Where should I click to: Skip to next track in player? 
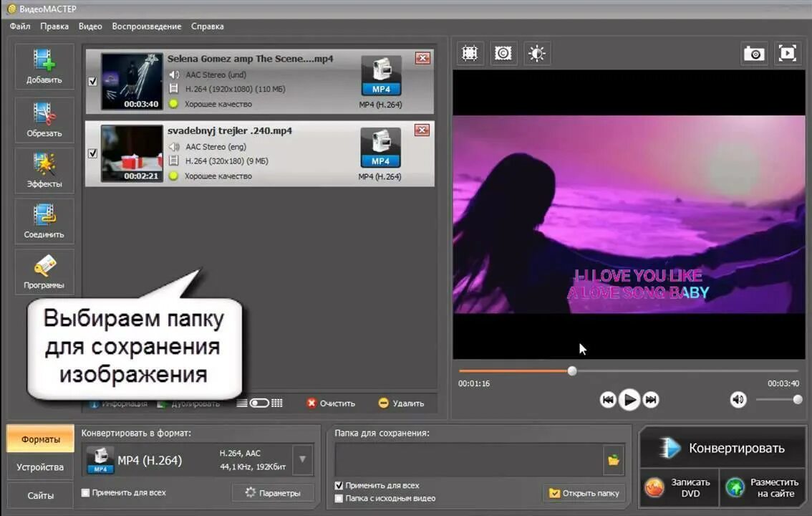point(651,399)
